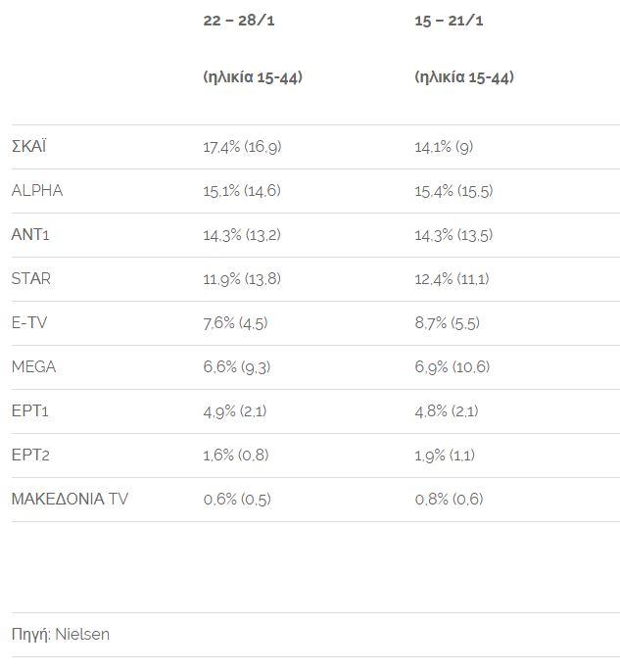
Task: Click the ΜΑΚΕΔΟΝΙΑ TV label
Action: click(x=70, y=500)
